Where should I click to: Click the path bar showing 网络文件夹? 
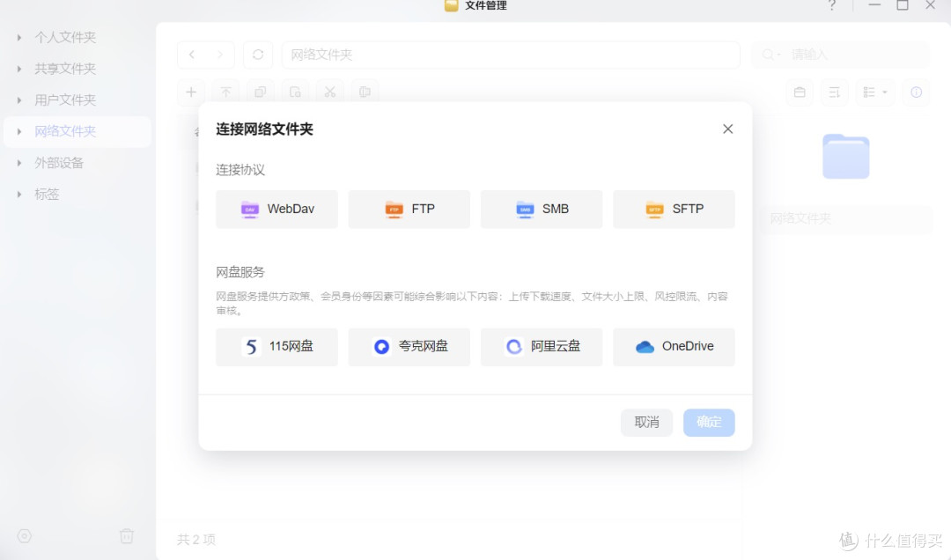[511, 55]
